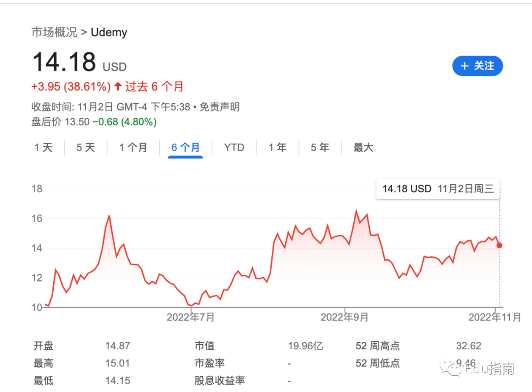
Task: Click the red chart endpoint marker
Action: click(x=499, y=245)
